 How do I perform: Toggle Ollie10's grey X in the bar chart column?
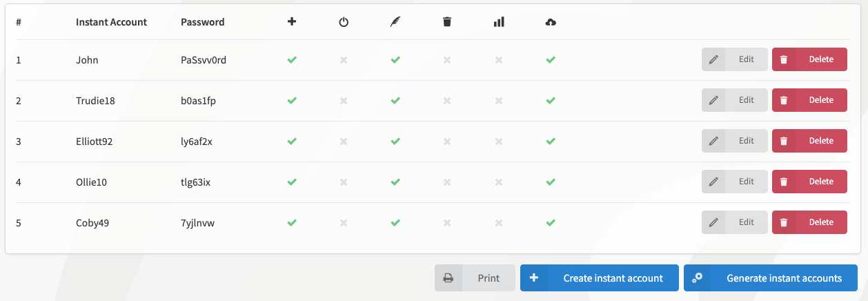pyautogui.click(x=499, y=182)
